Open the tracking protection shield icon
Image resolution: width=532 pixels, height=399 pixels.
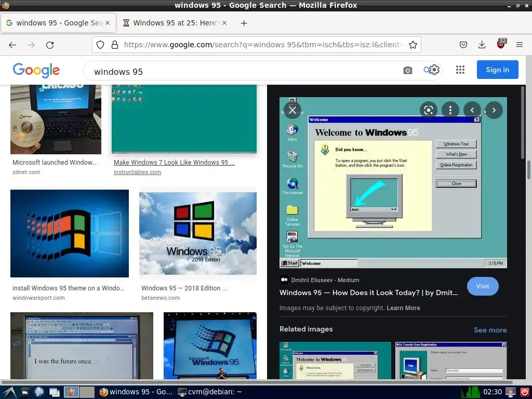(x=100, y=45)
